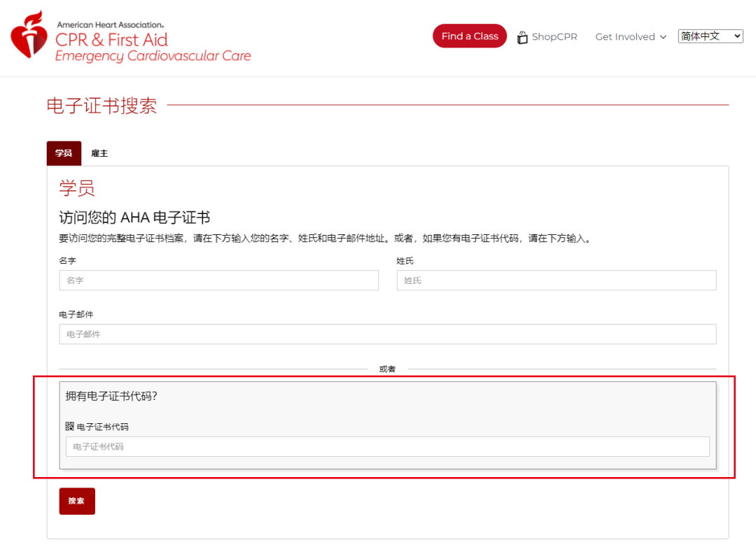
Task: Click the 访问您的 AHA 电子证书 heading
Action: [x=134, y=218]
